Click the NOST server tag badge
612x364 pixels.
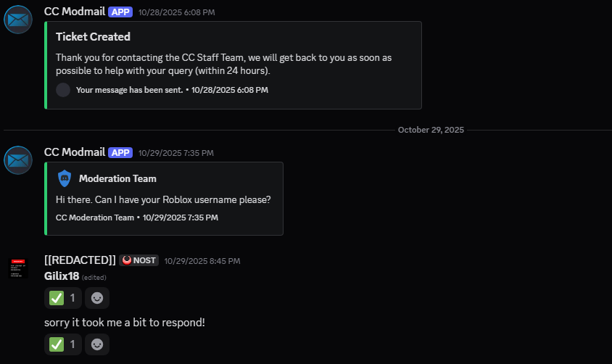coord(138,260)
